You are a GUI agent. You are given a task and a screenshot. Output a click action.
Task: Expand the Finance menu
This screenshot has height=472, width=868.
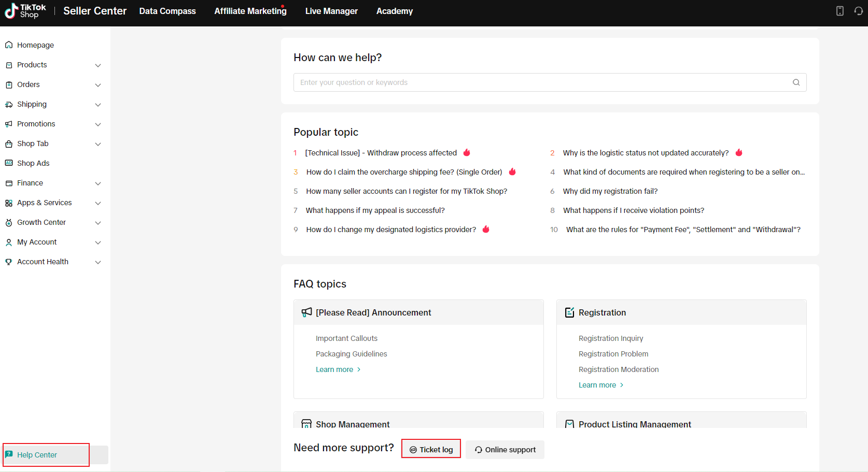98,183
